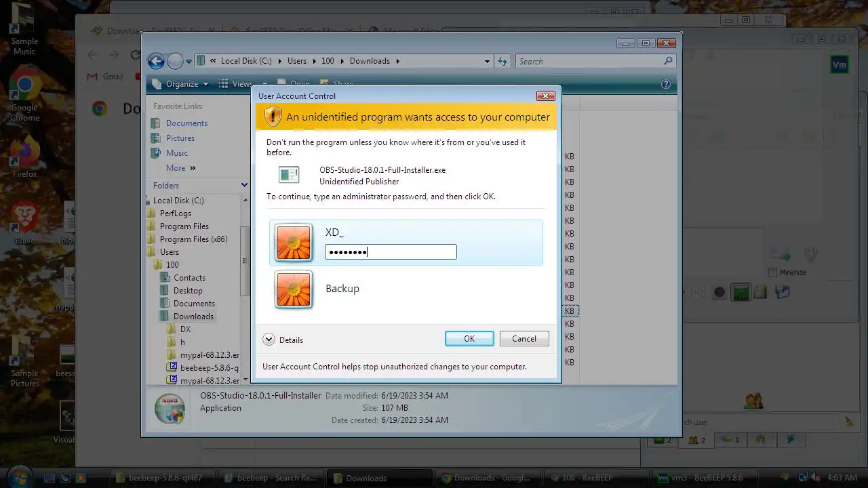Expand More favorite links
Screen dimensions: 868x488
[x=180, y=168]
